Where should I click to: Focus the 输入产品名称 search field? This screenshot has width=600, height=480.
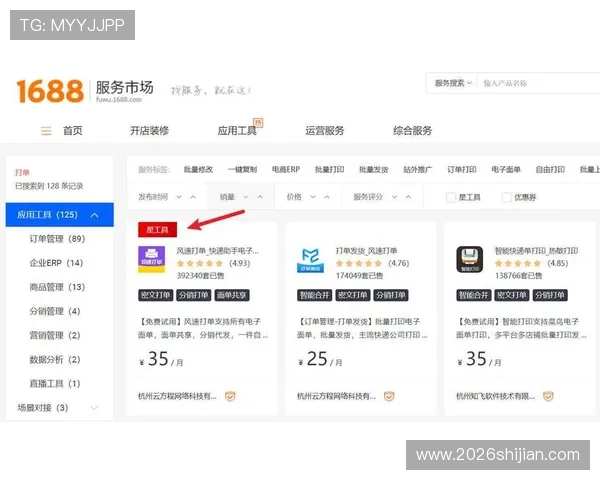tap(540, 83)
